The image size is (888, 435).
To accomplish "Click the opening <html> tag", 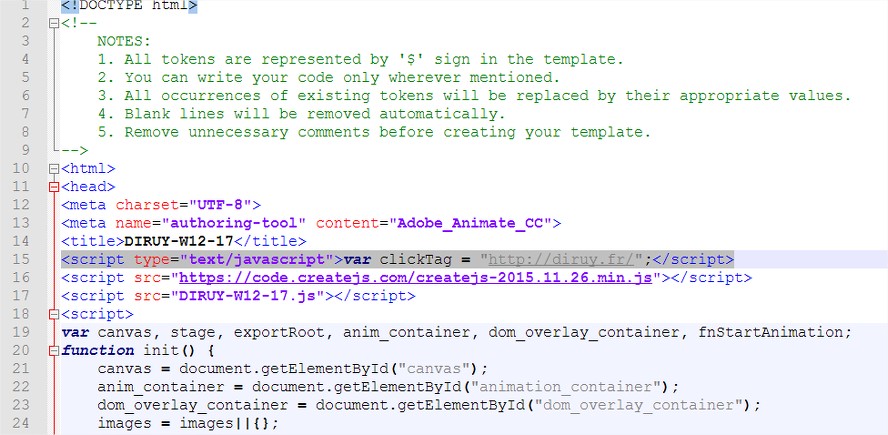I will (88, 169).
